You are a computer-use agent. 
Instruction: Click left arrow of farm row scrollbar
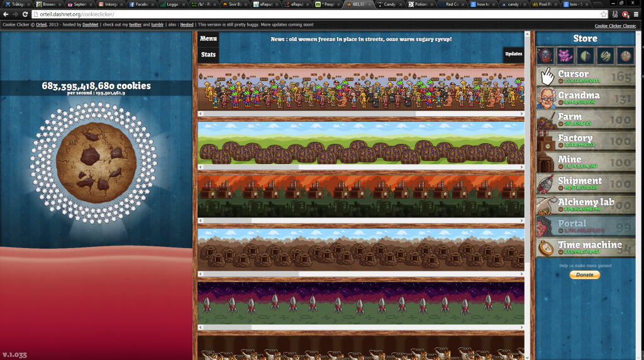[201, 167]
